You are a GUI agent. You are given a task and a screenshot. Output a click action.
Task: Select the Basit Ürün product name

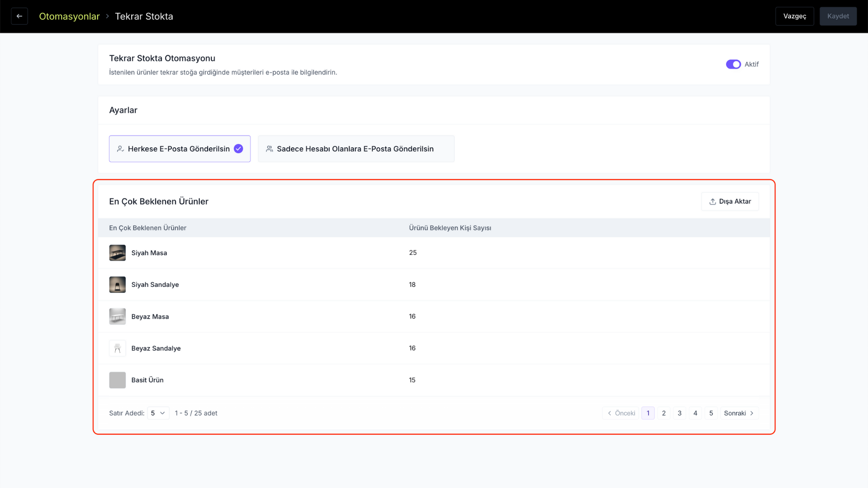147,380
